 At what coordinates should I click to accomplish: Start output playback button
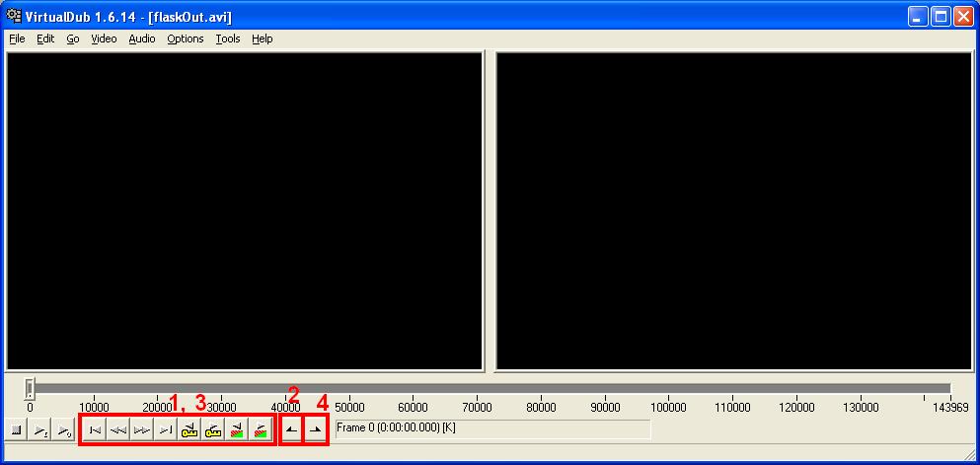click(64, 430)
